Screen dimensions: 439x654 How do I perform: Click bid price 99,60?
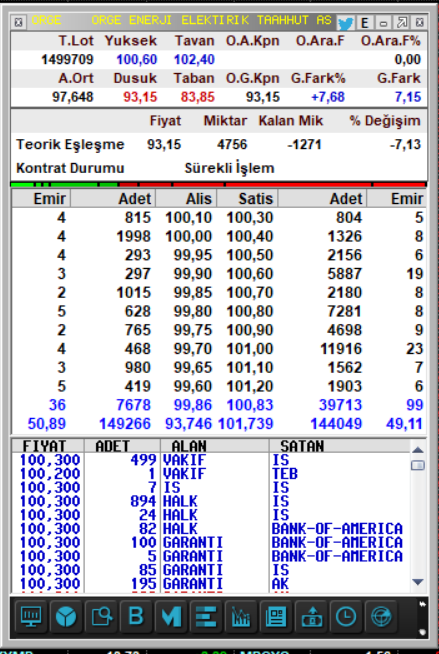click(x=193, y=386)
